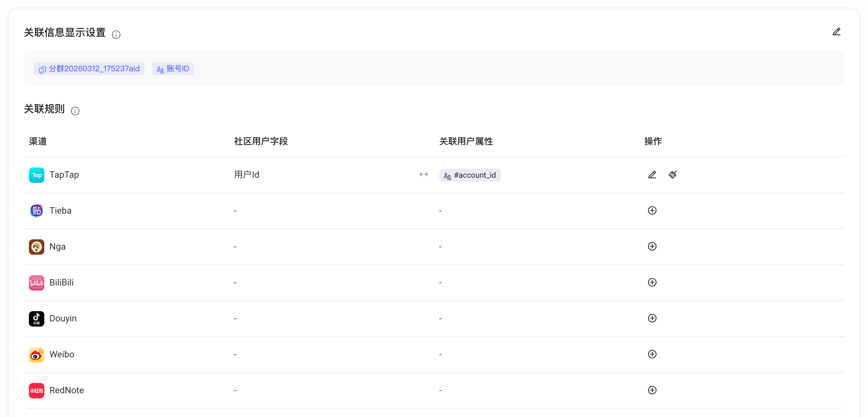Click the RedNote channel logo

point(36,390)
